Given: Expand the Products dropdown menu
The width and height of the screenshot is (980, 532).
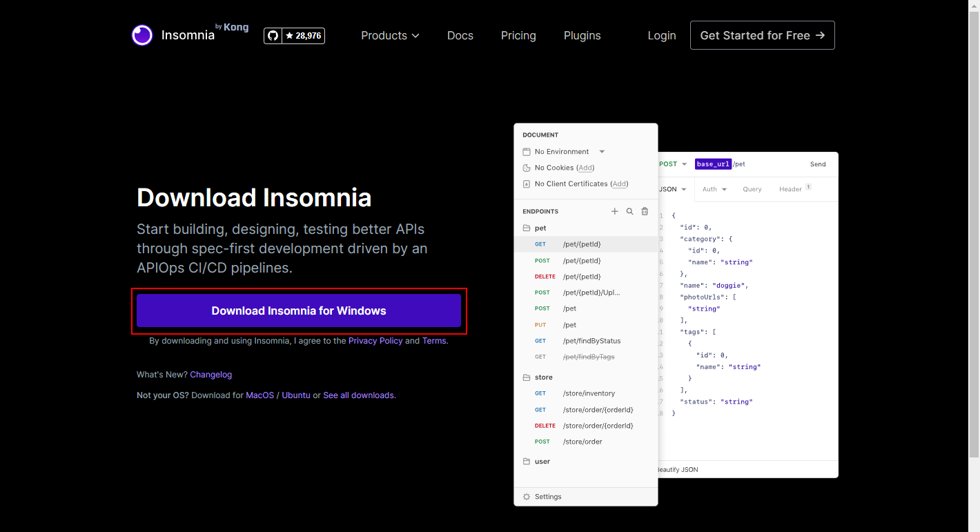Looking at the screenshot, I should tap(390, 35).
